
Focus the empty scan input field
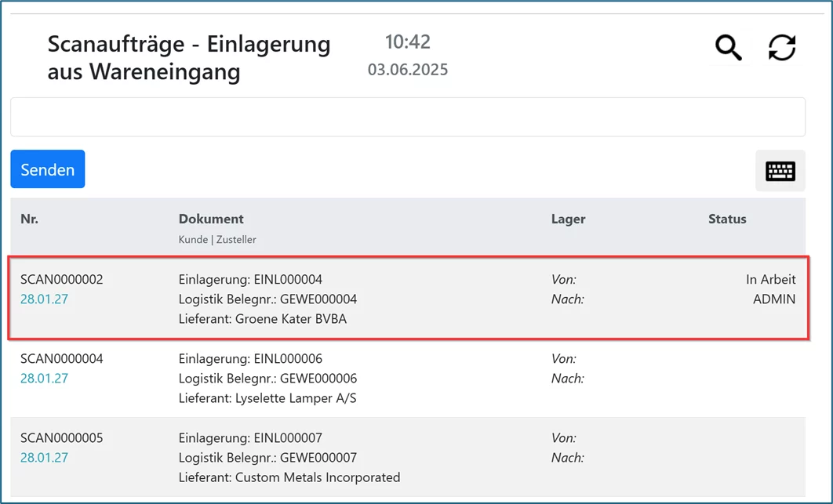(407, 118)
